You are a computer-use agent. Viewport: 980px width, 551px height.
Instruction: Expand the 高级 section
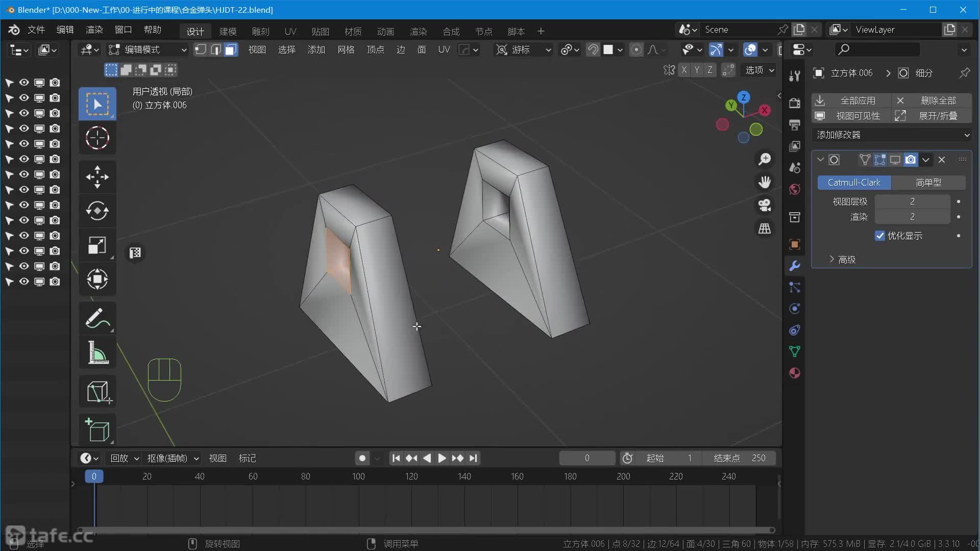click(x=842, y=259)
